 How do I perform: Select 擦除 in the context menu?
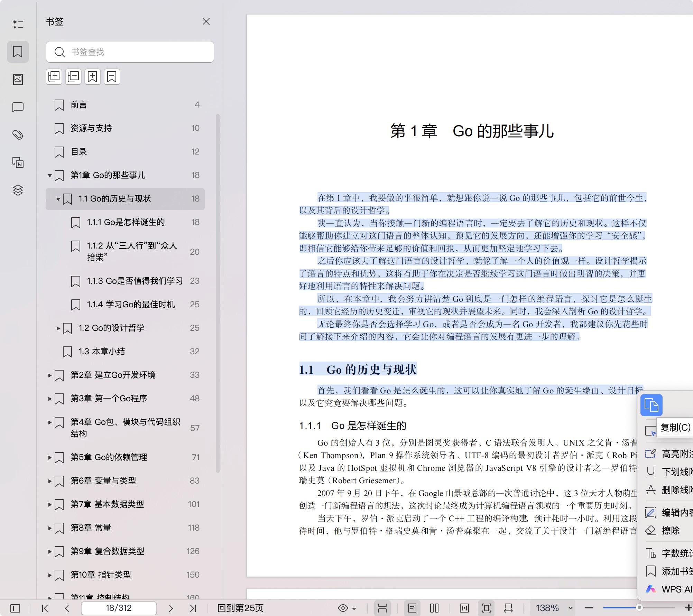[670, 530]
